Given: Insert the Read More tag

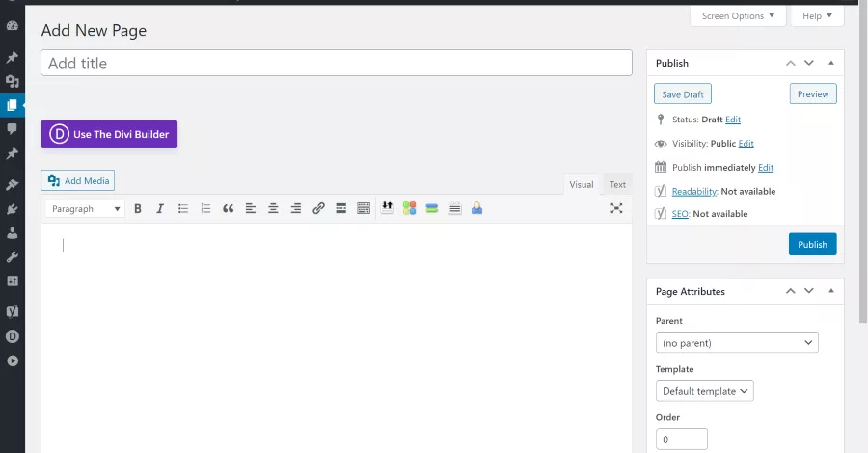Looking at the screenshot, I should (x=341, y=208).
